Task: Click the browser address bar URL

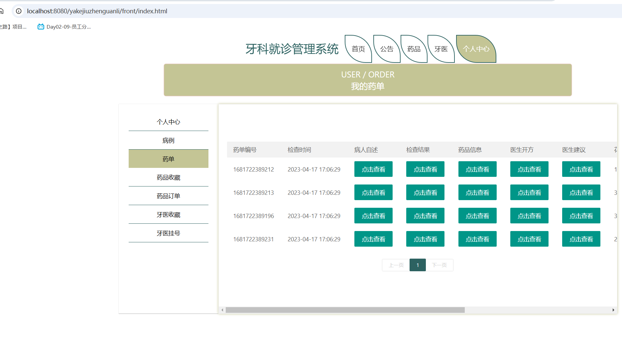Action: pyautogui.click(x=97, y=11)
